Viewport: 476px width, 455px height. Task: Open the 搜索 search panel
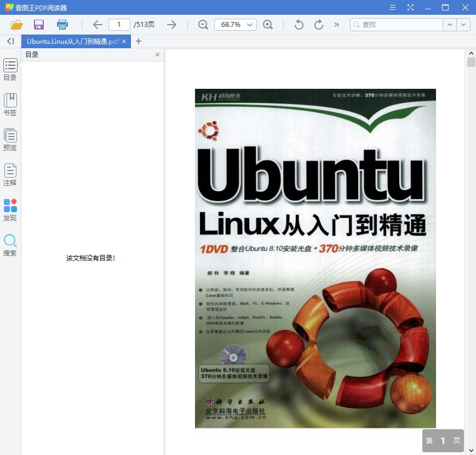(x=10, y=245)
